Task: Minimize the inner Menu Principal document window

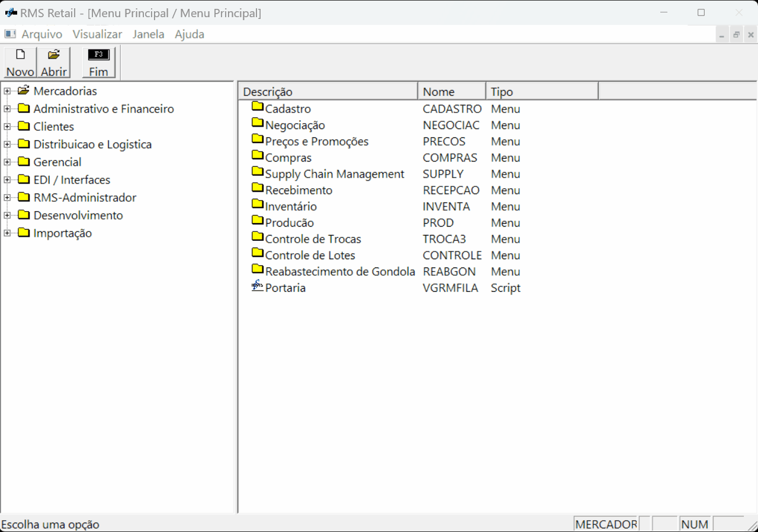Action: pyautogui.click(x=721, y=35)
